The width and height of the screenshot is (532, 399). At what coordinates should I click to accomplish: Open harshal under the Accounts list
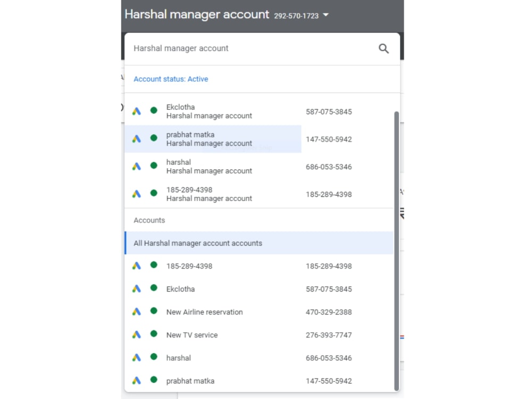point(259,358)
